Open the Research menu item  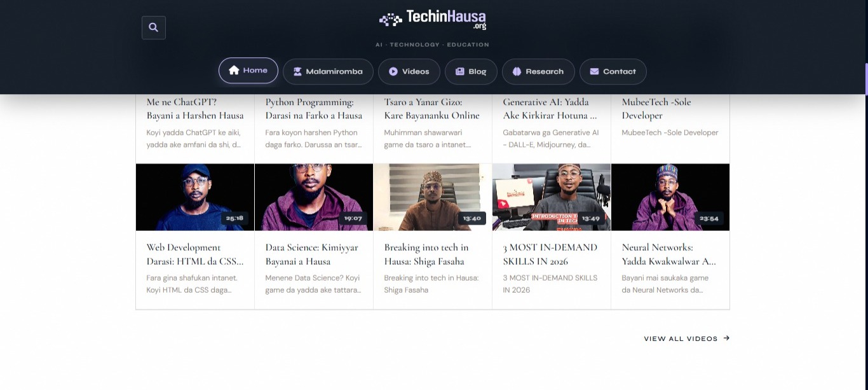pos(538,71)
